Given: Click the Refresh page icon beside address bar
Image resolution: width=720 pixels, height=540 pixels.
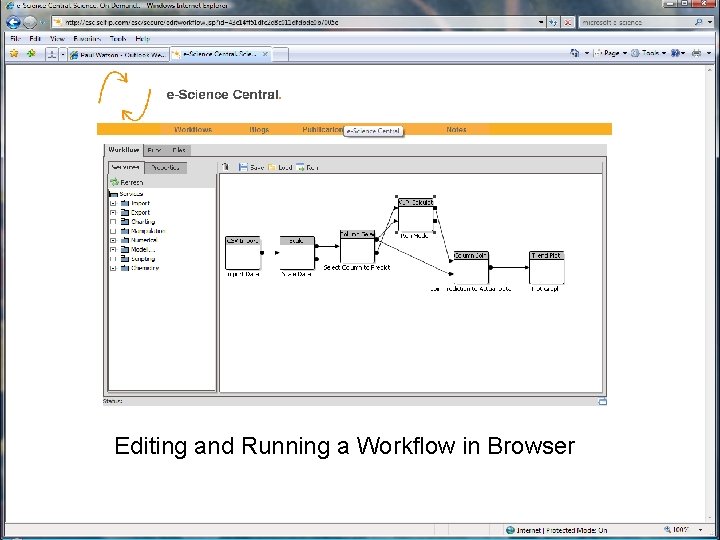Looking at the screenshot, I should pos(553,22).
